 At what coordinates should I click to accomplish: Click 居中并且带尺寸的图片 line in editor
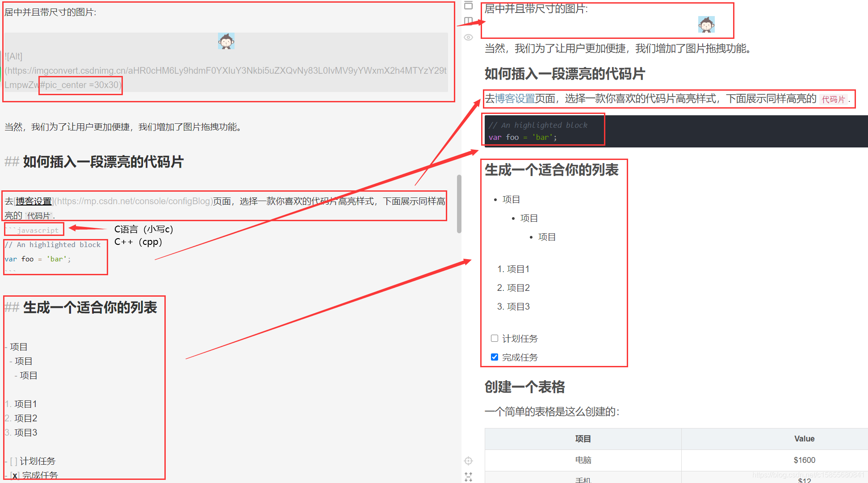[x=50, y=12]
